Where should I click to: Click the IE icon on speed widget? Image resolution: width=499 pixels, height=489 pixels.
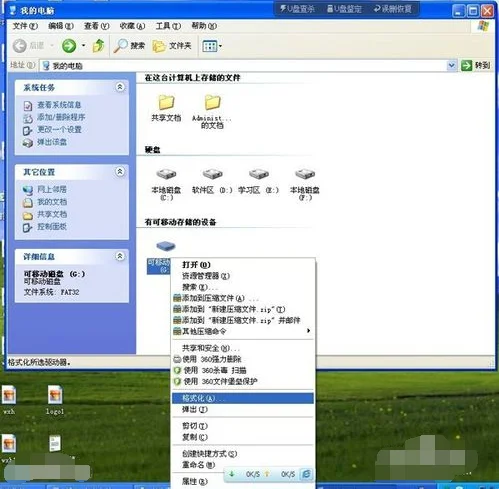coord(306,474)
